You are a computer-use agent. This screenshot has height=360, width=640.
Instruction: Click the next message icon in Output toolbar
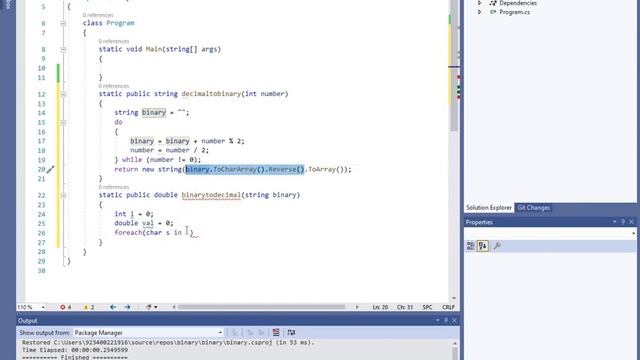point(261,332)
